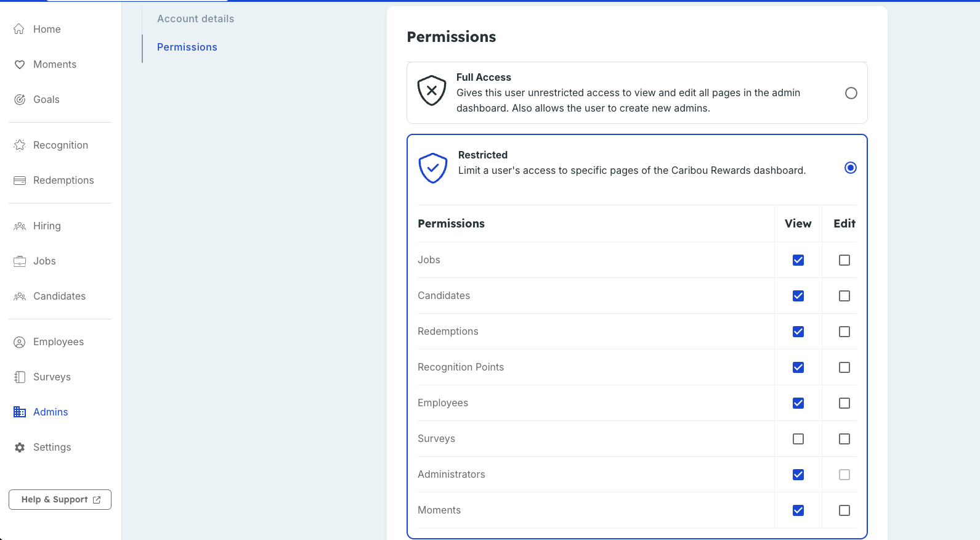Enable Edit permission for Jobs
The image size is (980, 540).
tap(844, 260)
